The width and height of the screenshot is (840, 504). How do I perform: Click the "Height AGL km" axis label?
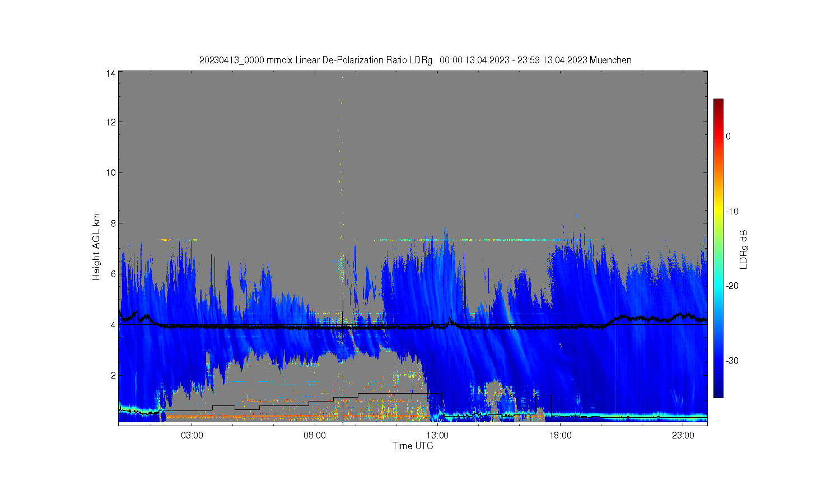point(96,247)
